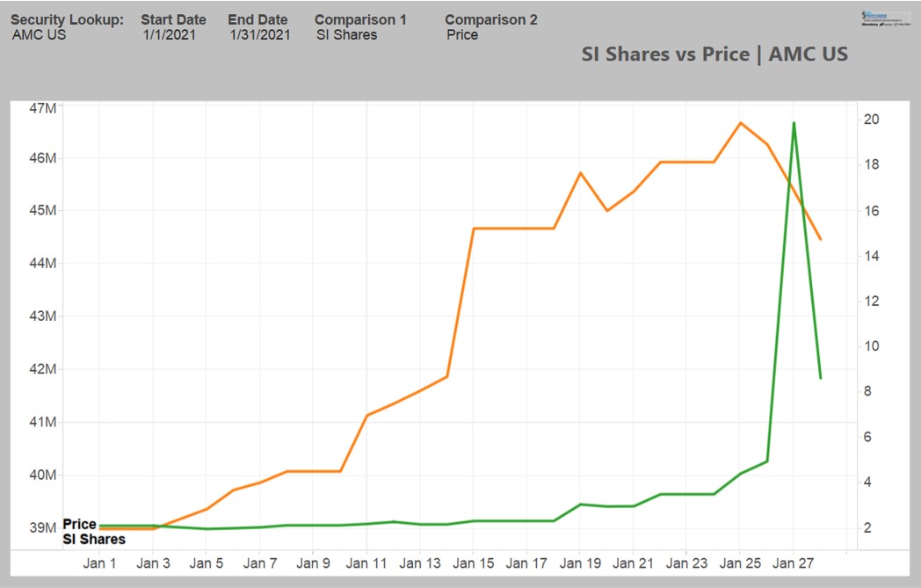Select the Price line label
This screenshot has height=588, width=921.
pos(79,524)
